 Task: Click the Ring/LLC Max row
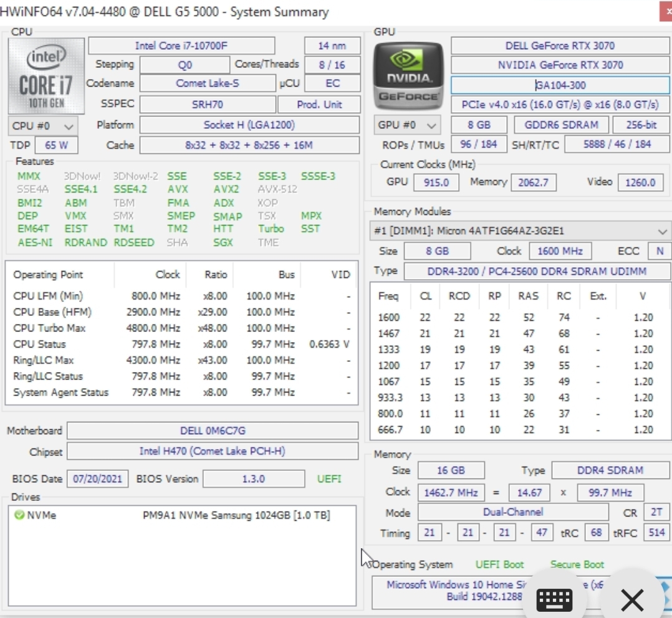point(182,360)
